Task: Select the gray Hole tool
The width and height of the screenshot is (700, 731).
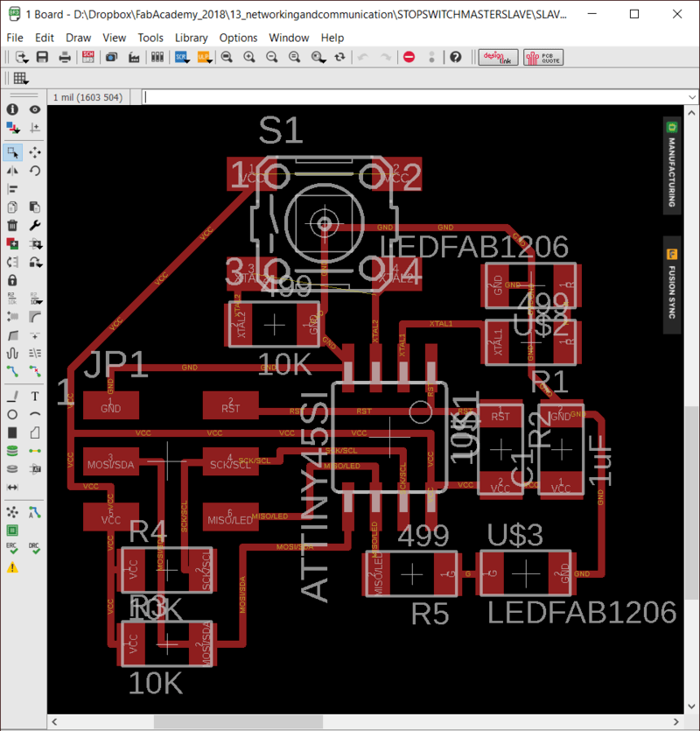Action: tap(12, 469)
